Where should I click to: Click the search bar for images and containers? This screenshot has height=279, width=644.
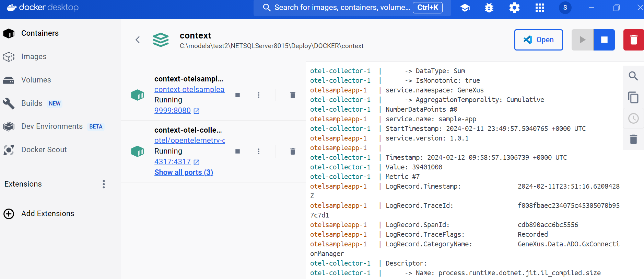point(352,8)
